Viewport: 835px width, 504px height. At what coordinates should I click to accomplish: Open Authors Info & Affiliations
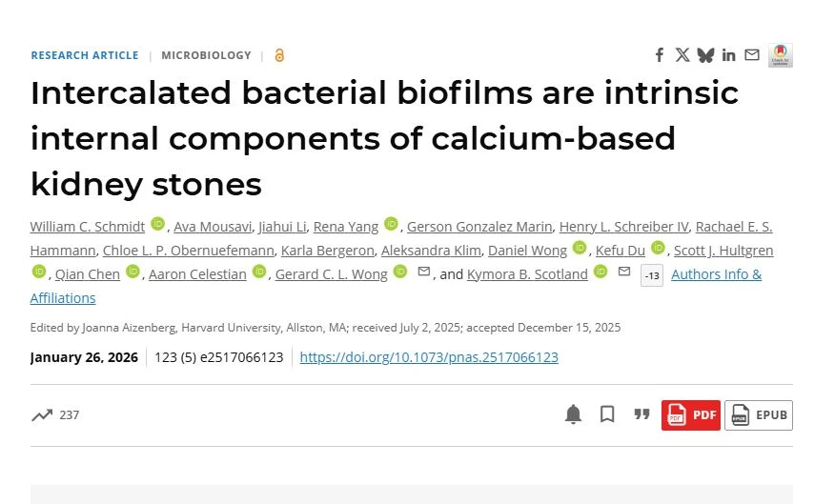point(716,274)
